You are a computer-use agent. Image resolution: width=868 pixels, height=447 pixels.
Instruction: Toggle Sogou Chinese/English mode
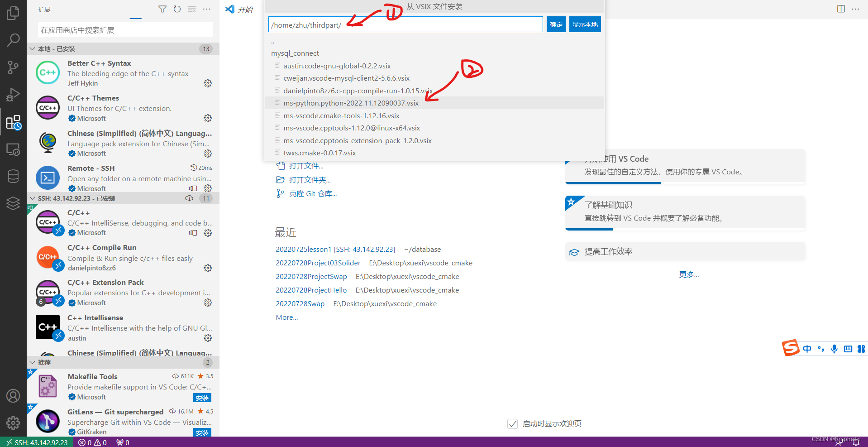pyautogui.click(x=807, y=349)
